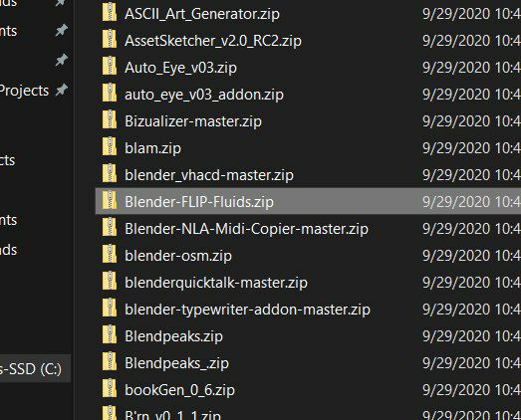Select the auto_eye_v03_addon.zip file name
Screen dimensions: 521x420
click(204, 95)
